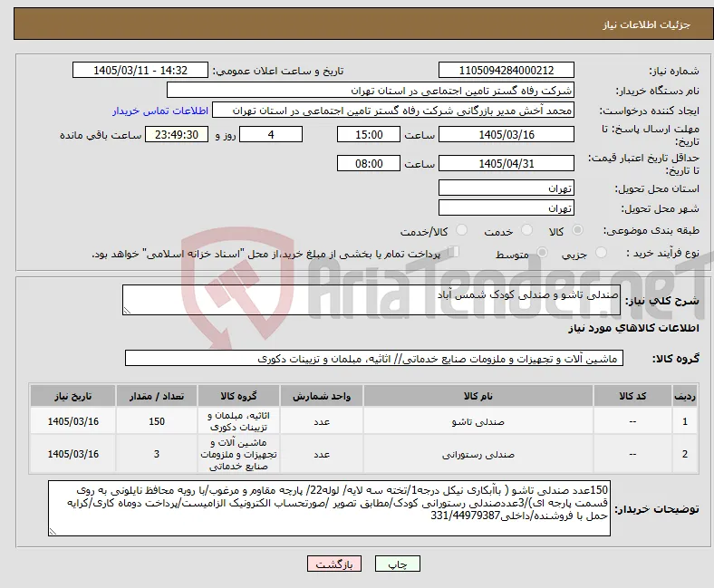Click quantity cell 3 in row 2
The height and width of the screenshot is (588, 714).
click(x=157, y=454)
